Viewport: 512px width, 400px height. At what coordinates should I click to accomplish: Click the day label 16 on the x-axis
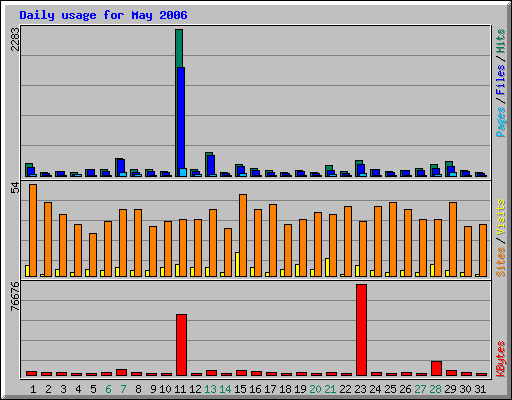pyautogui.click(x=255, y=389)
